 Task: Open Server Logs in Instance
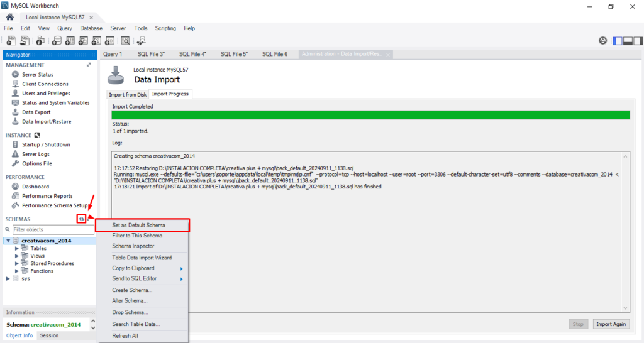pos(36,154)
